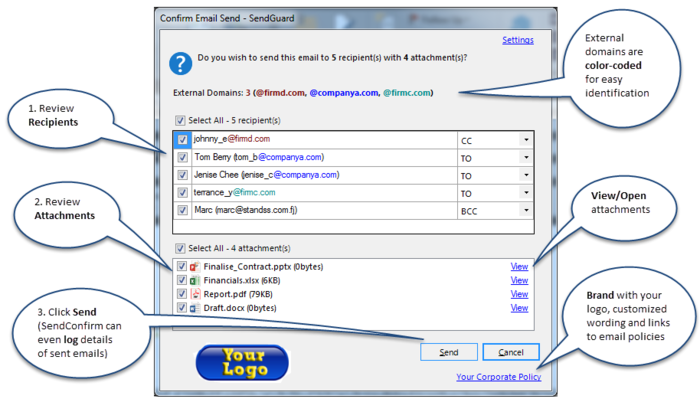Uncheck the johnny_e@firmd.com recipient checkbox
The width and height of the screenshot is (700, 399).
(x=182, y=140)
